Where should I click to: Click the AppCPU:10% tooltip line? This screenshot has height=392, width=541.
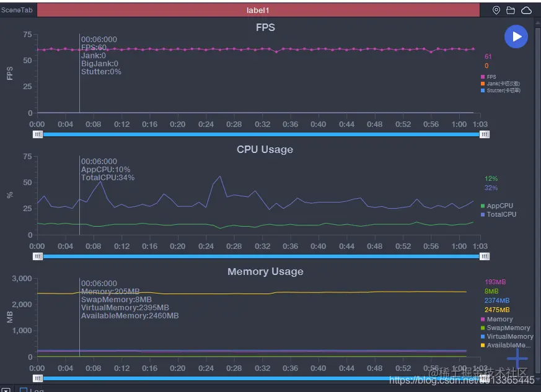(x=105, y=170)
